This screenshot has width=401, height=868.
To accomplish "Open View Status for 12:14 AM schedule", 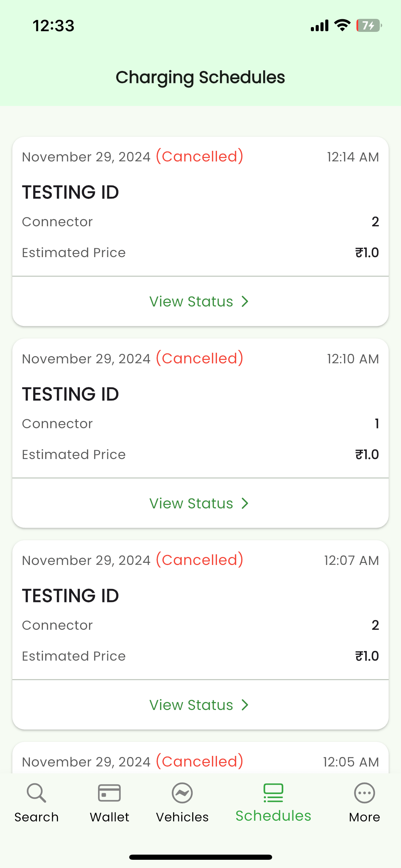I will click(191, 302).
